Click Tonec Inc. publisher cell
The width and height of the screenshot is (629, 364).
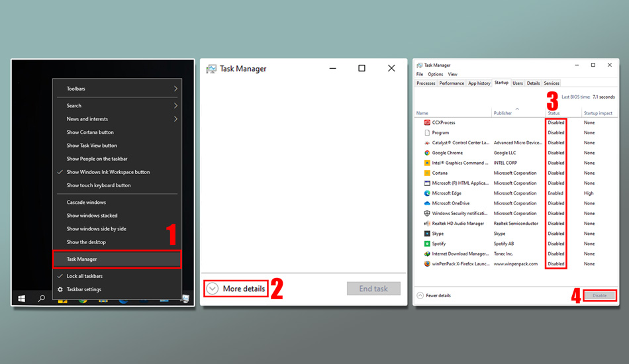click(503, 253)
